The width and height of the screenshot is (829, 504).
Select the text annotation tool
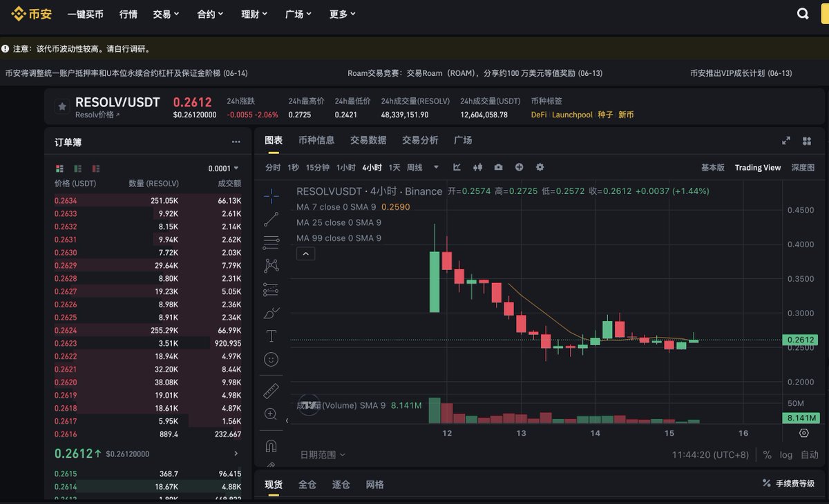click(x=271, y=336)
